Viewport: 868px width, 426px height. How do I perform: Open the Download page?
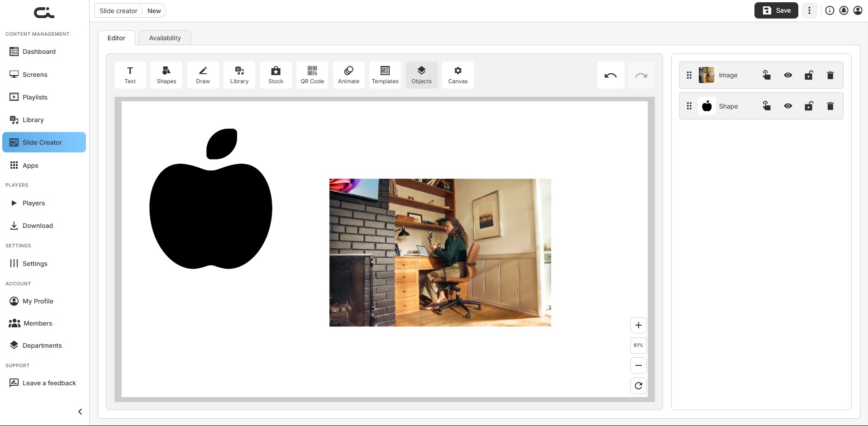[44, 226]
